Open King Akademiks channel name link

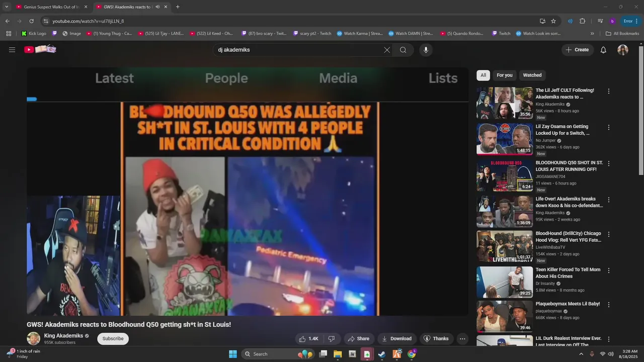63,336
